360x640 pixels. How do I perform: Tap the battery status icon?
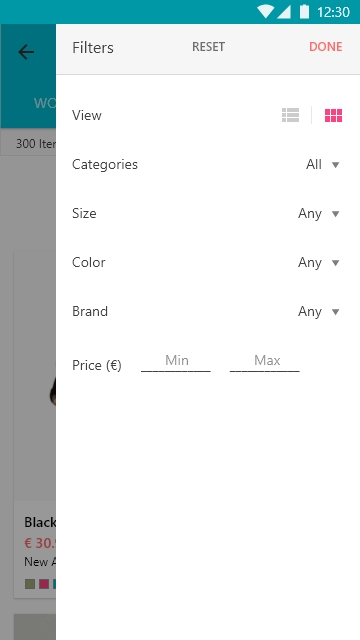pos(304,11)
